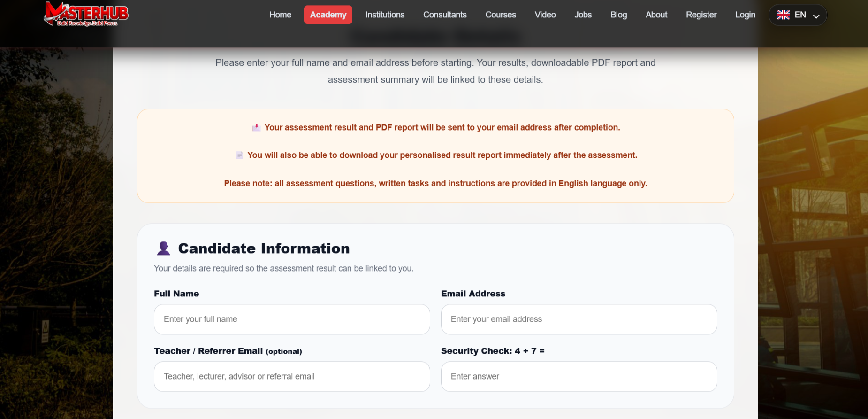Click the candidate person icon
The image size is (868, 419).
pyautogui.click(x=163, y=248)
